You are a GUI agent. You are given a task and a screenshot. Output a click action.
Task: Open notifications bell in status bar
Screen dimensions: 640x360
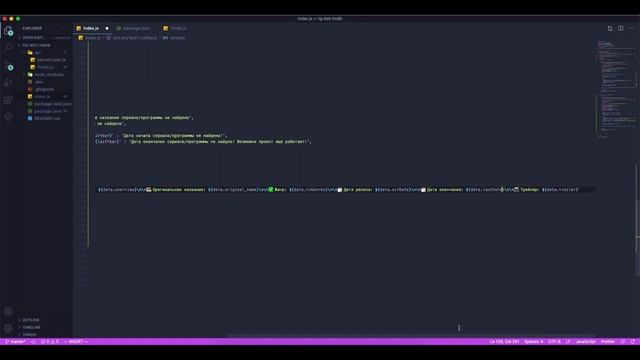(633, 342)
